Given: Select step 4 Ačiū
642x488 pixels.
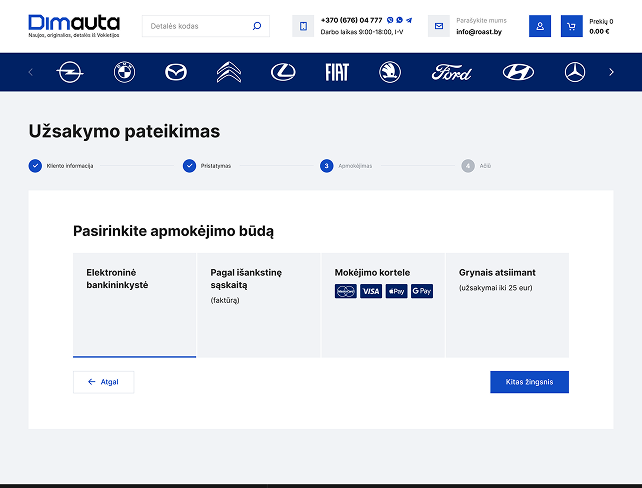Looking at the screenshot, I should point(476,166).
